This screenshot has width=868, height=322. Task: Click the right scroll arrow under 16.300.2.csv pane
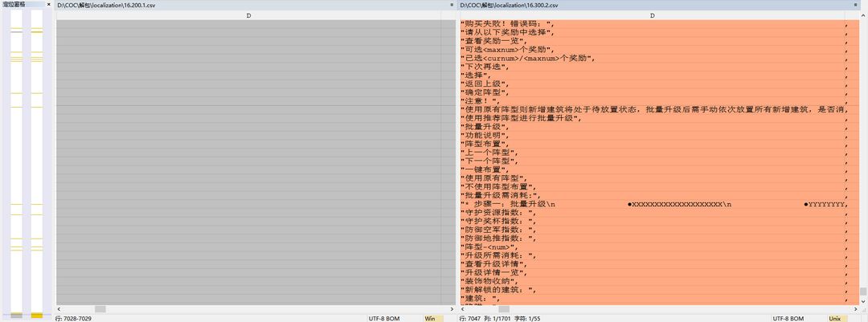coord(856,308)
